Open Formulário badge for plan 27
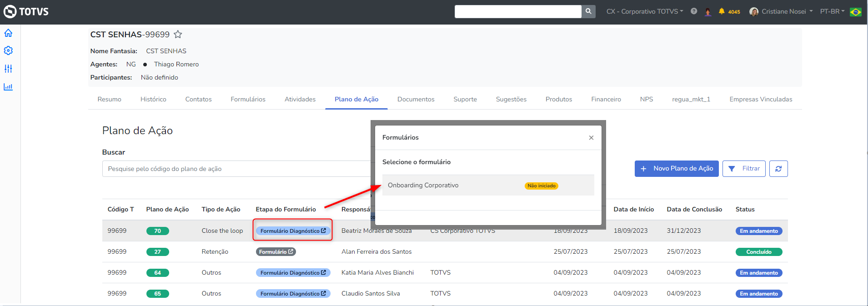This screenshot has width=868, height=306. point(276,252)
